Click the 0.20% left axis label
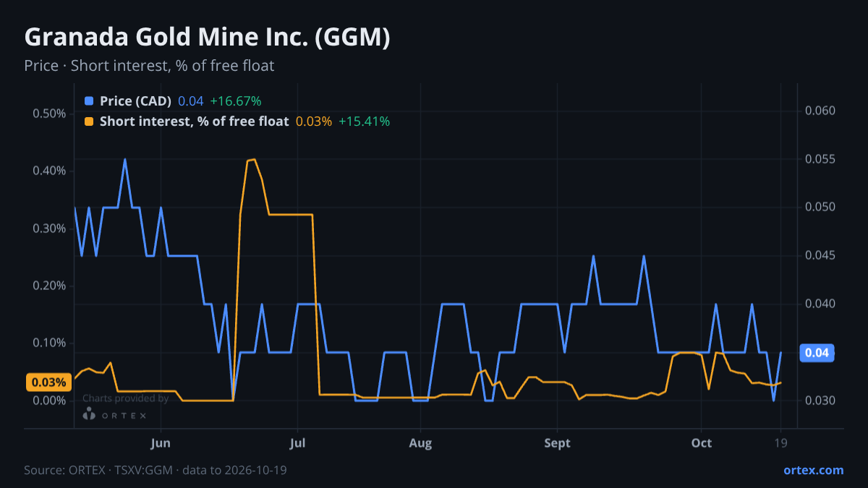Screen dimensions: 868x488 click(49, 286)
